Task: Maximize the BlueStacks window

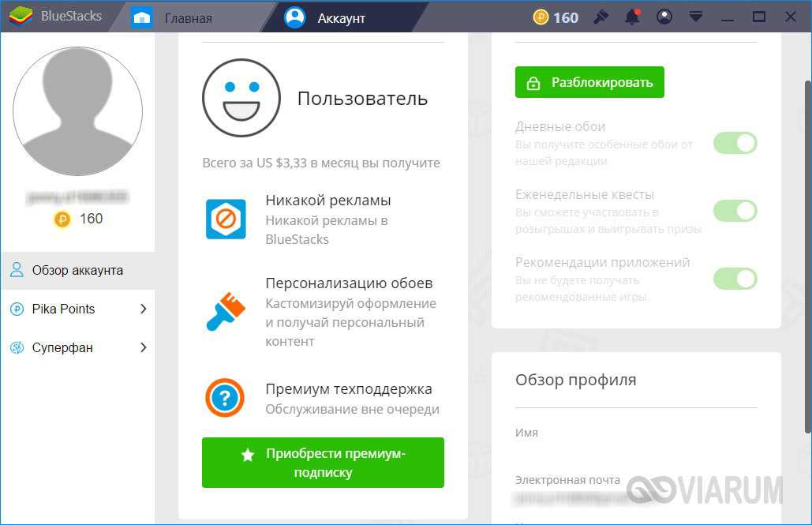Action: pos(759,17)
